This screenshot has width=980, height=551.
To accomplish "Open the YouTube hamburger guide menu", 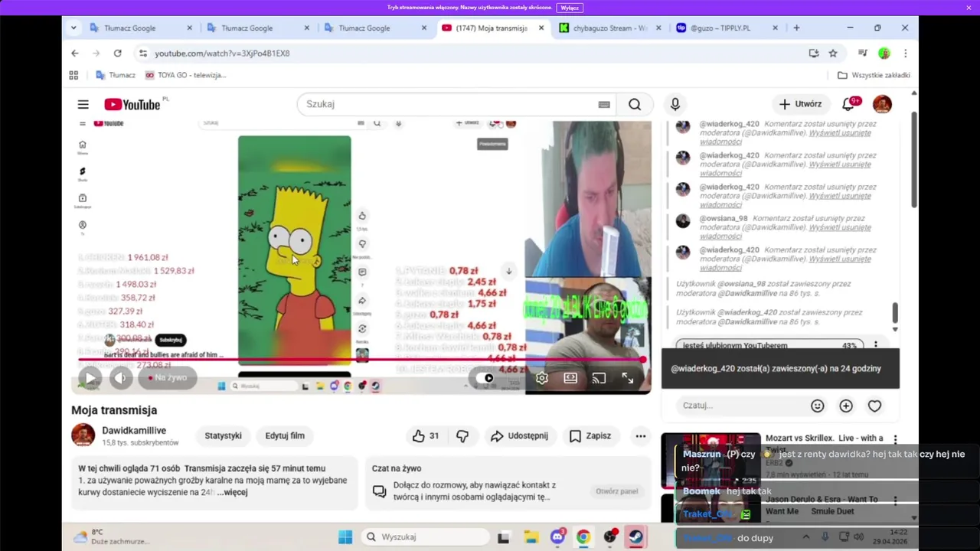I will (83, 104).
